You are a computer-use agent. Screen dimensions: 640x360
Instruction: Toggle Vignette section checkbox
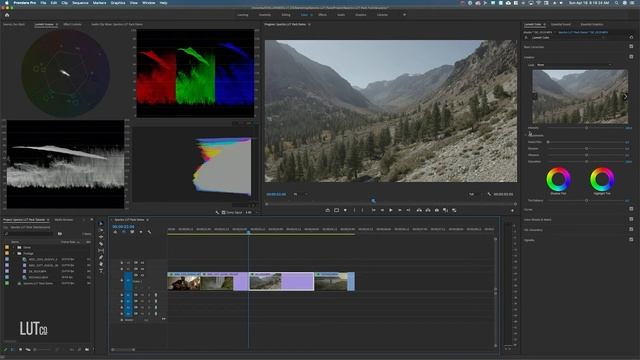[631, 240]
